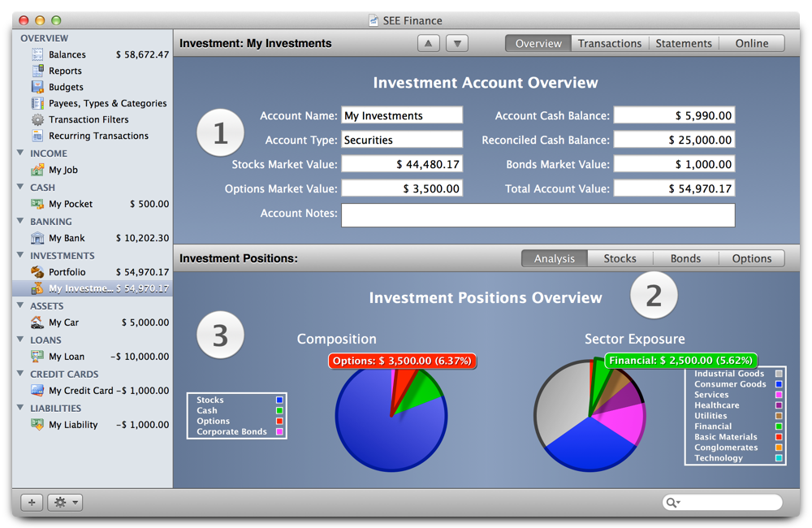812x528 pixels.
Task: Open Budgets from the sidebar
Action: point(37,87)
